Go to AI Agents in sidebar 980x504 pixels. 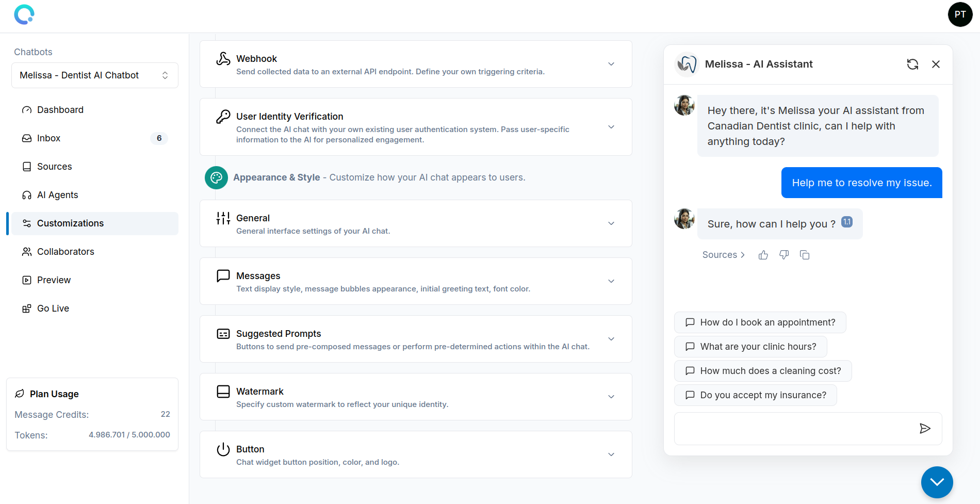(57, 195)
